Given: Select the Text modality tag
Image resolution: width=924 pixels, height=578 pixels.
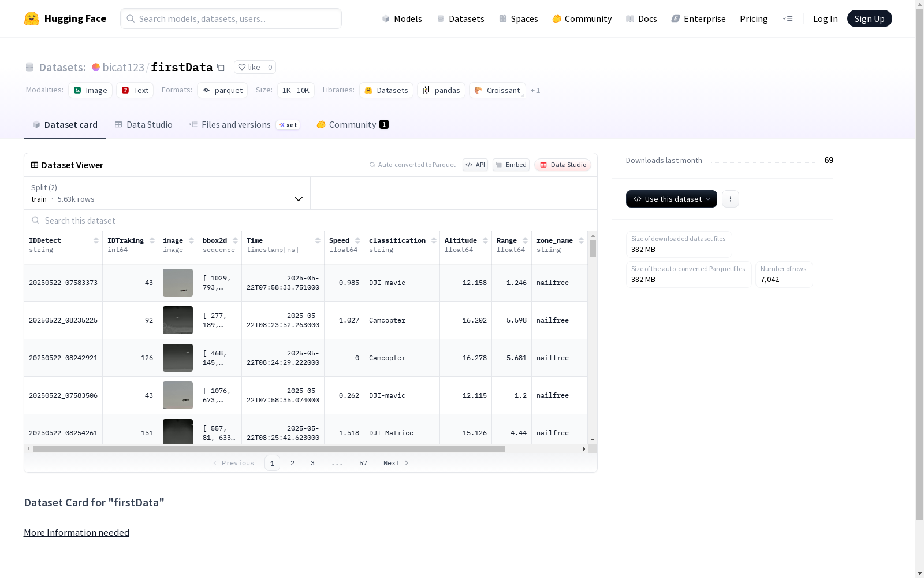Looking at the screenshot, I should coord(135,90).
